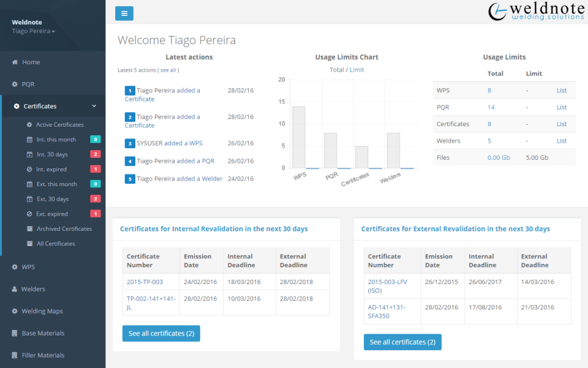The height and width of the screenshot is (368, 588).
Task: Click the Archived Certificates archive icon
Action: point(29,229)
